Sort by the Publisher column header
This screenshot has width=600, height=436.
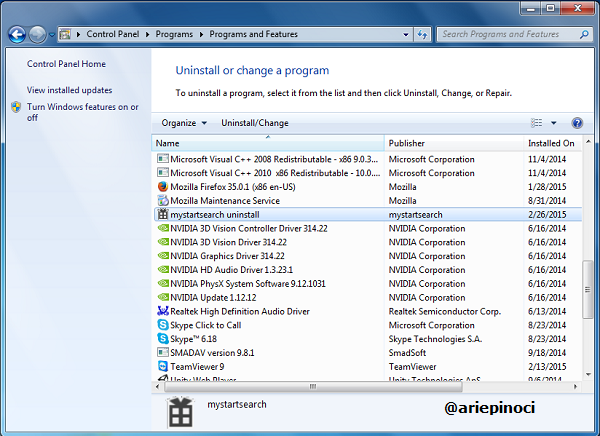[x=454, y=143]
